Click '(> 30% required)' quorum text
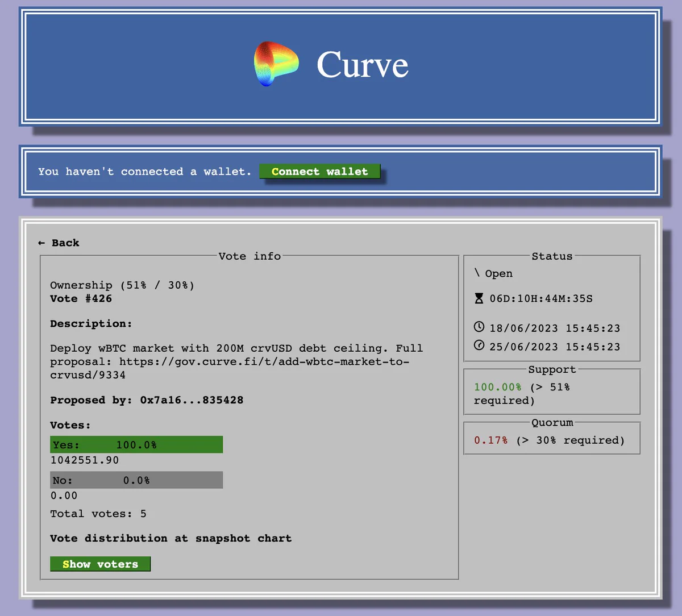The width and height of the screenshot is (682, 616). 570,440
